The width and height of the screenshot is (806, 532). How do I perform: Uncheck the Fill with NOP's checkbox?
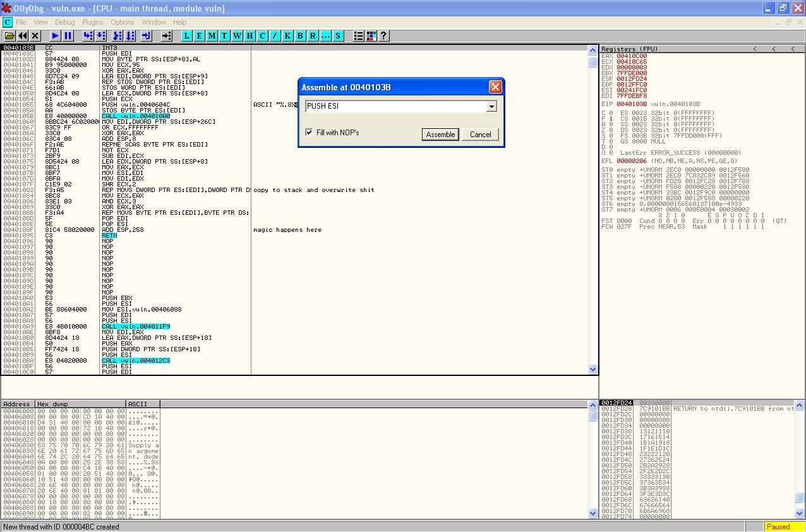point(309,133)
